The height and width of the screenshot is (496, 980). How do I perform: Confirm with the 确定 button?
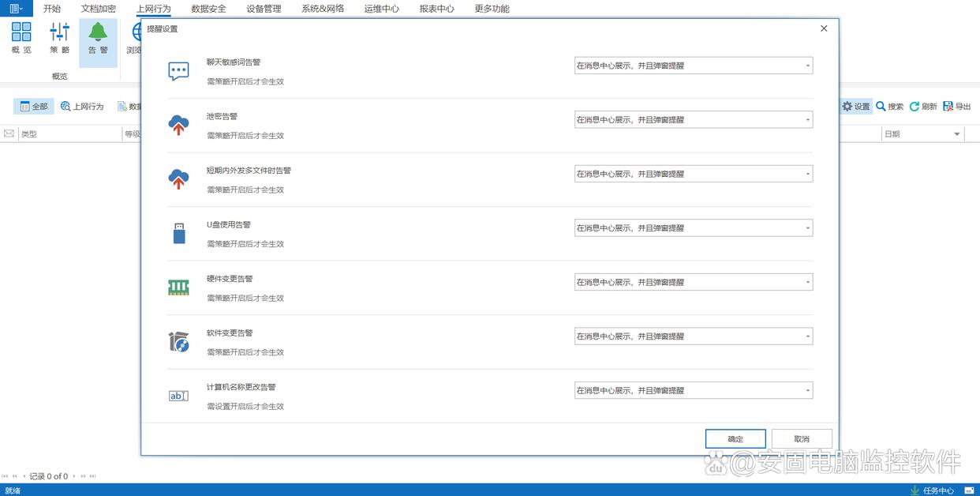click(735, 439)
